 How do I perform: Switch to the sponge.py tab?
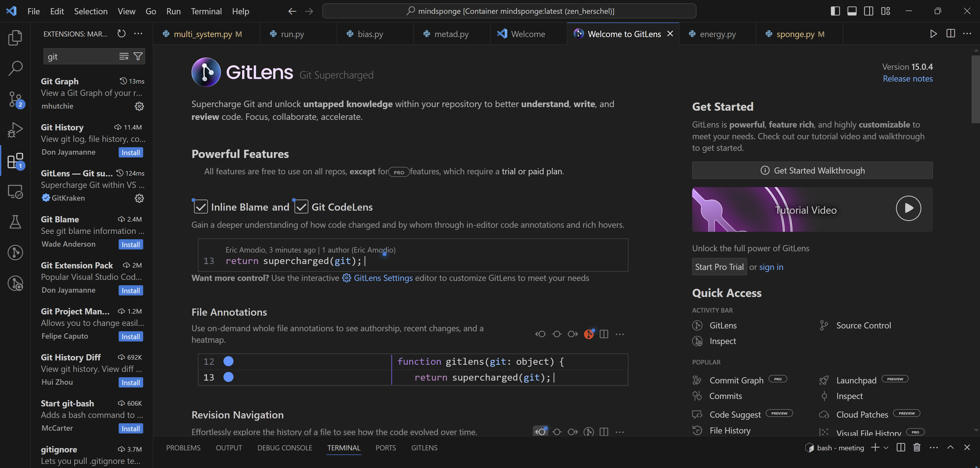(795, 34)
